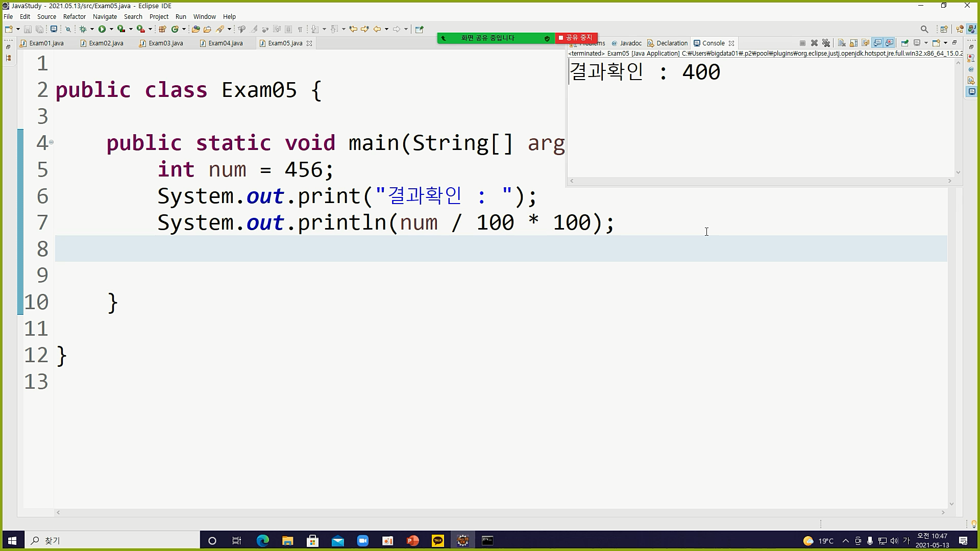
Task: Click the editor horizontal scrollbar track
Action: tap(500, 512)
